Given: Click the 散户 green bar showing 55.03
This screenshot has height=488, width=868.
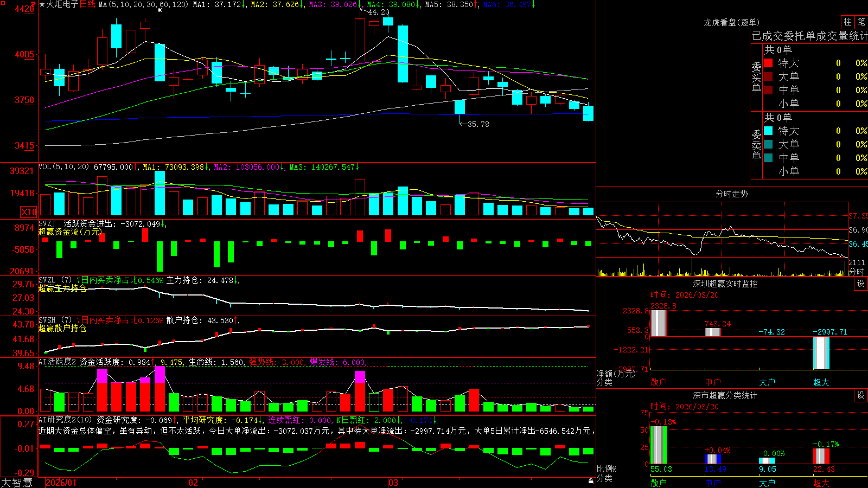Looking at the screenshot, I should click(658, 445).
